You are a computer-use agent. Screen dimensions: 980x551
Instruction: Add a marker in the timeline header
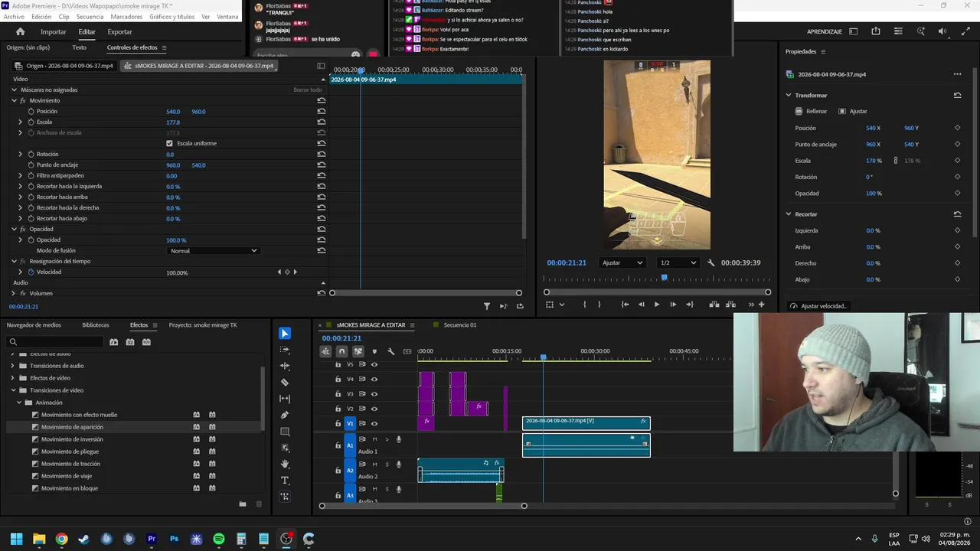[x=374, y=351]
